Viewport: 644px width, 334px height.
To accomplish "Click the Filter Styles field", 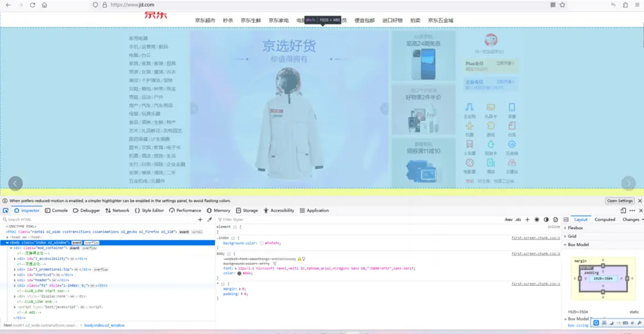I will [357, 220].
